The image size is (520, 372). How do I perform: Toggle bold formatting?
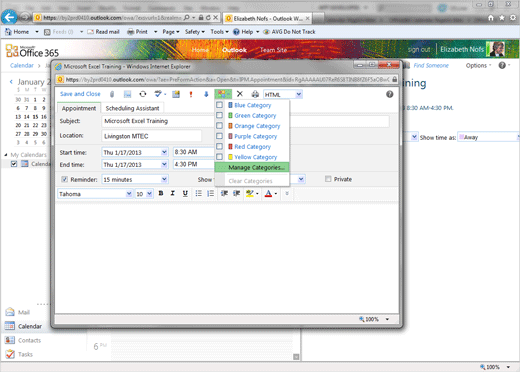pyautogui.click(x=161, y=193)
